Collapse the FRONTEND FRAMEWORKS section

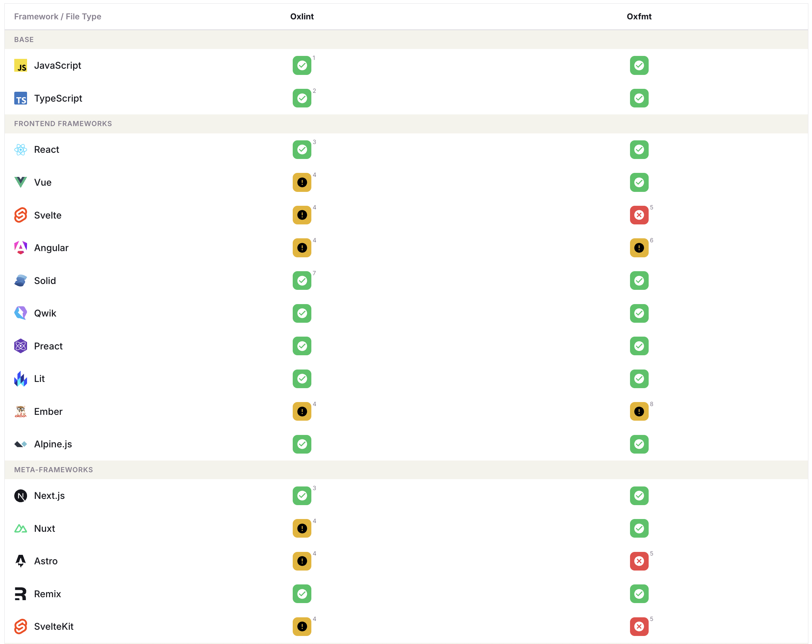(x=63, y=124)
